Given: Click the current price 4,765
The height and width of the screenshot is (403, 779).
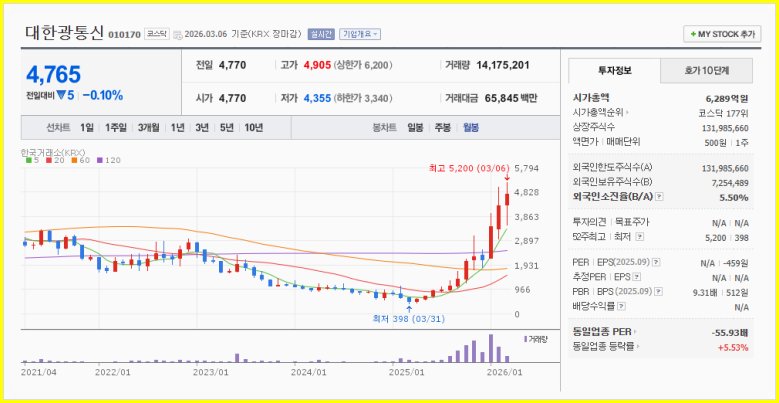Looking at the screenshot, I should tap(53, 75).
